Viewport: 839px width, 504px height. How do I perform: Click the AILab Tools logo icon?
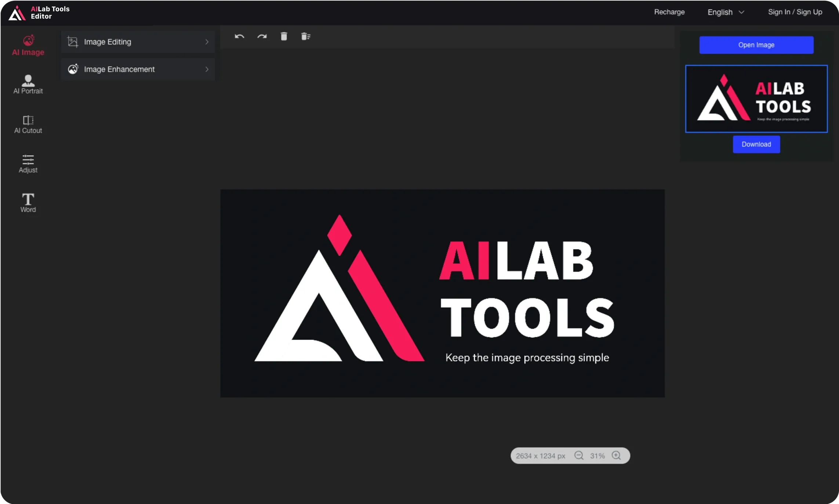point(17,13)
